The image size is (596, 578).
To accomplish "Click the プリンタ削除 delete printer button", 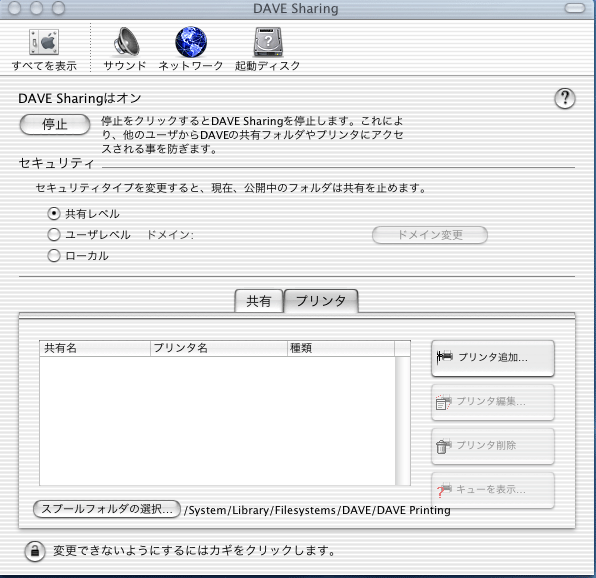I will pos(493,446).
